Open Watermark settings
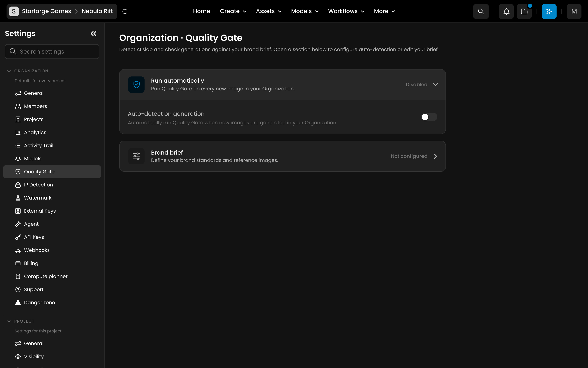The width and height of the screenshot is (588, 368). pos(52,198)
